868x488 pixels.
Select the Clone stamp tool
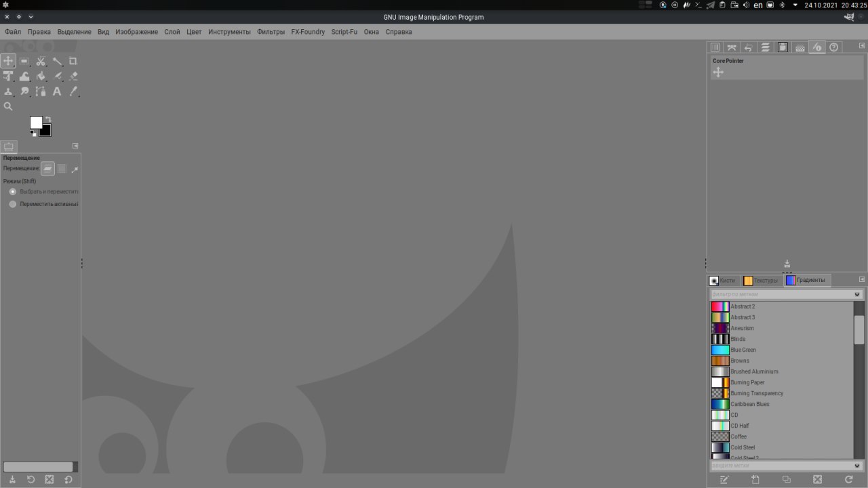click(x=8, y=91)
